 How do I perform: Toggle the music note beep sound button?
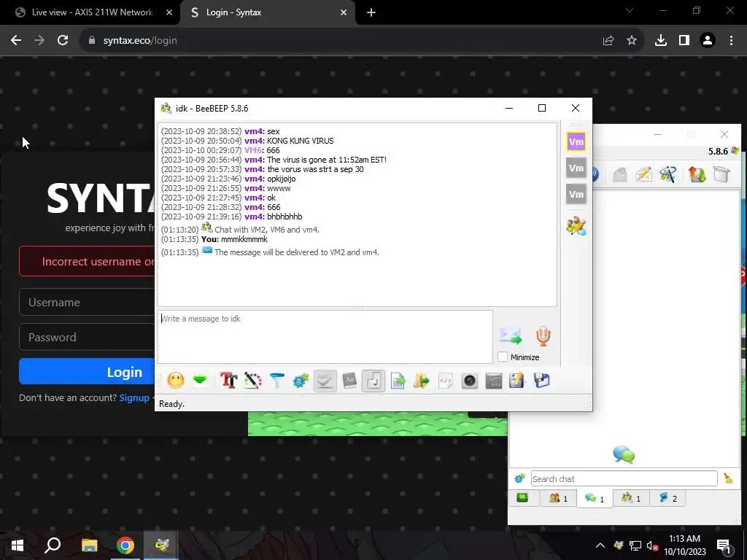(373, 381)
